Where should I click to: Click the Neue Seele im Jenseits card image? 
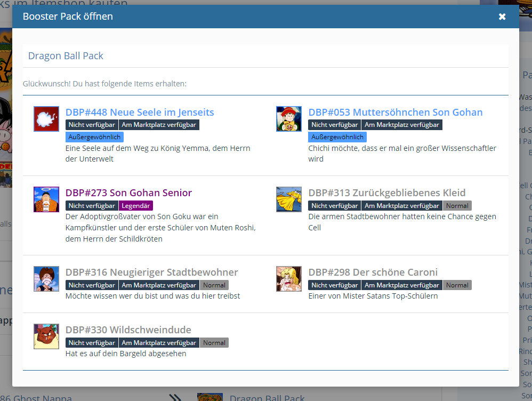[x=46, y=119]
